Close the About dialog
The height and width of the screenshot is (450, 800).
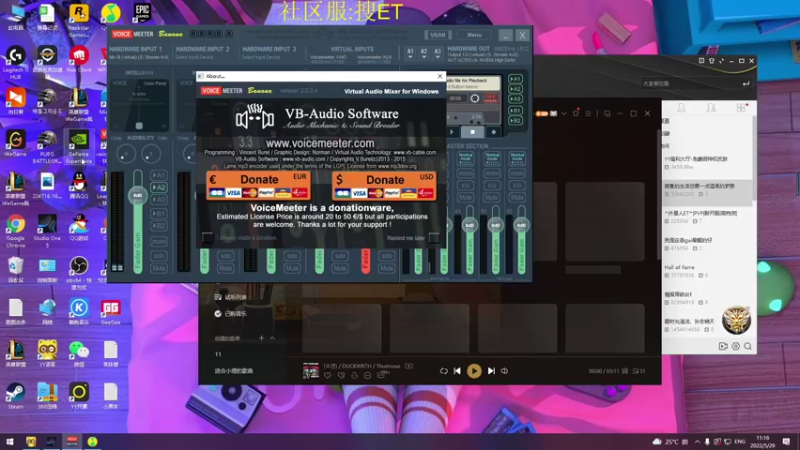point(440,76)
